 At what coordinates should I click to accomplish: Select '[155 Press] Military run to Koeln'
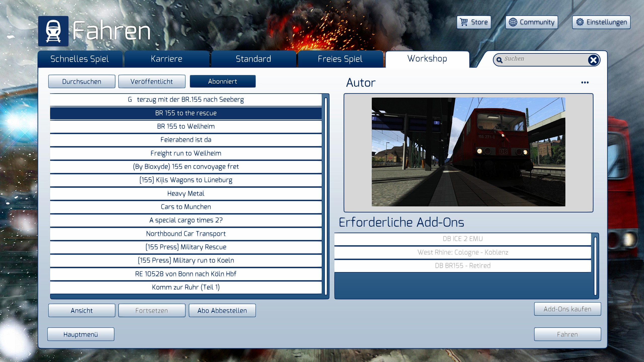tap(186, 260)
